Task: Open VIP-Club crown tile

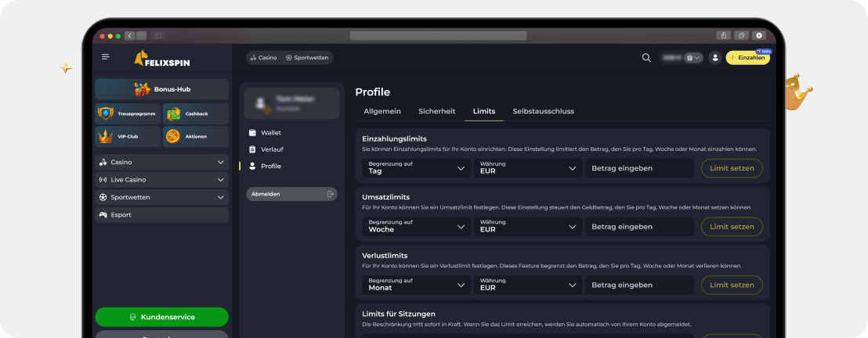Action: coord(106,136)
